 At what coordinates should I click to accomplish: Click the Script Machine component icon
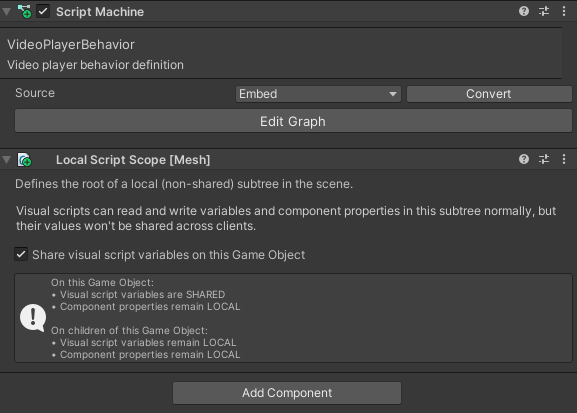(x=25, y=12)
